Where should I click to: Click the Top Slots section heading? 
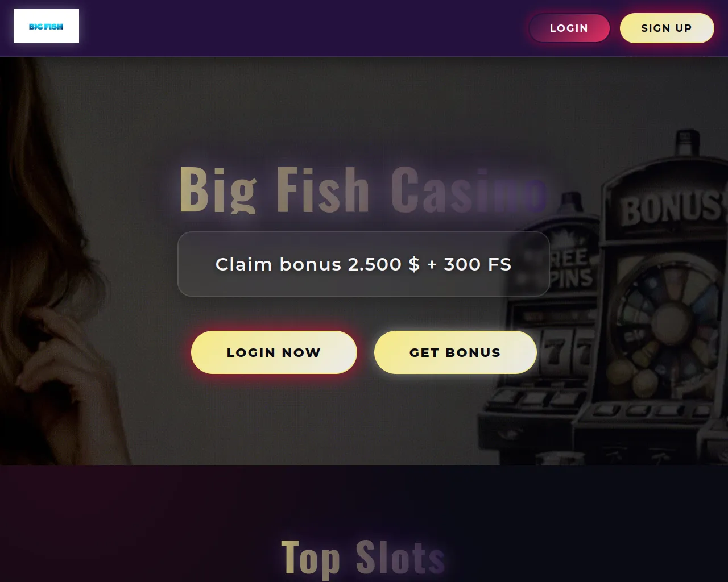(x=363, y=558)
